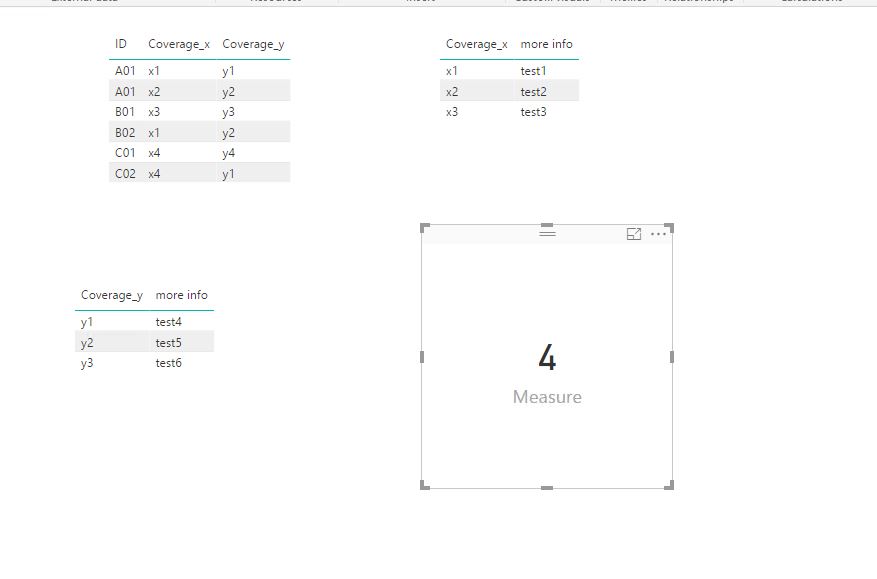Select the Measure card value 4
This screenshot has height=579, width=877.
pyautogui.click(x=547, y=357)
